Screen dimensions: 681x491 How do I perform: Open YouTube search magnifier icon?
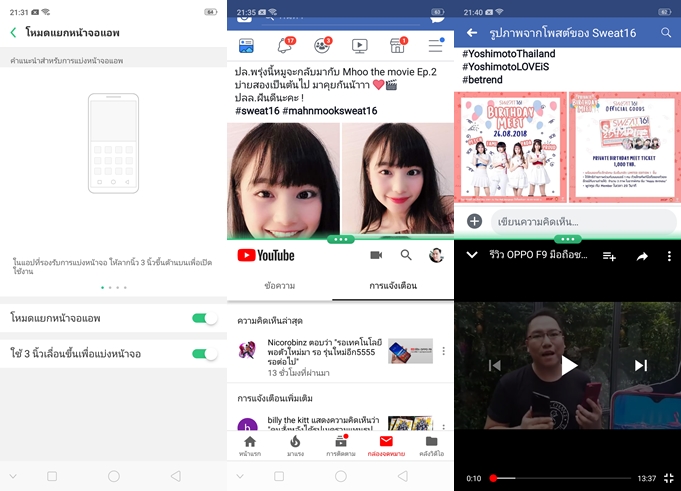pyautogui.click(x=406, y=256)
